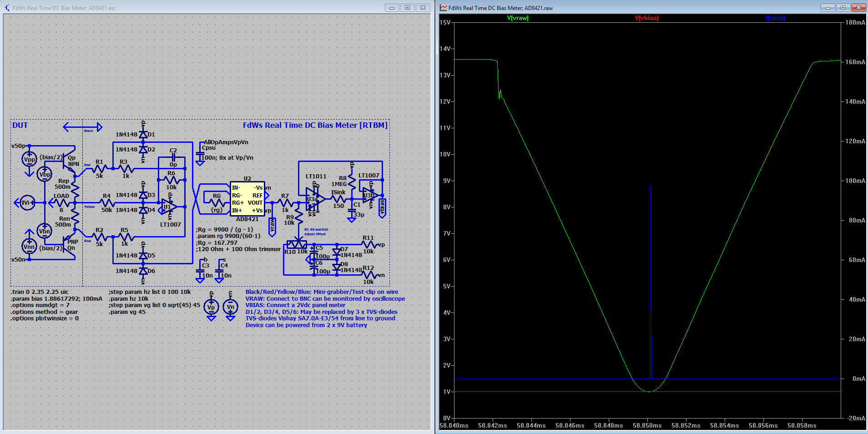Select the .options plotwinsize = 0 directive
The height and width of the screenshot is (434, 868).
tap(45, 318)
